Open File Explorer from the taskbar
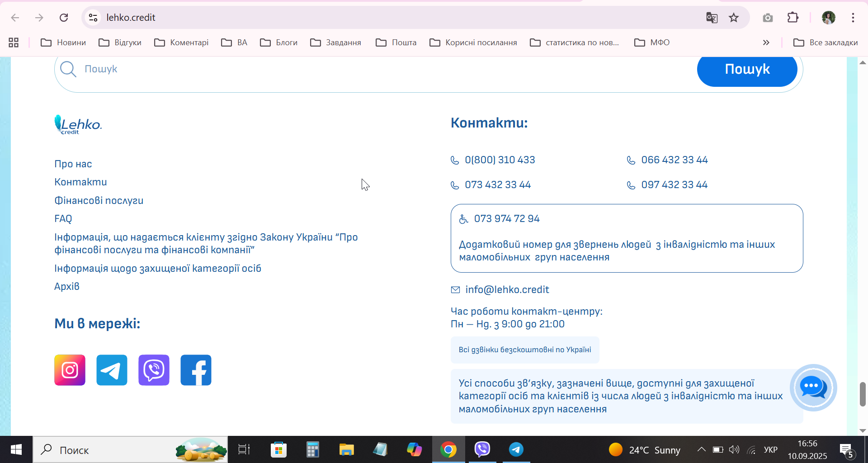Image resolution: width=868 pixels, height=463 pixels. click(346, 449)
